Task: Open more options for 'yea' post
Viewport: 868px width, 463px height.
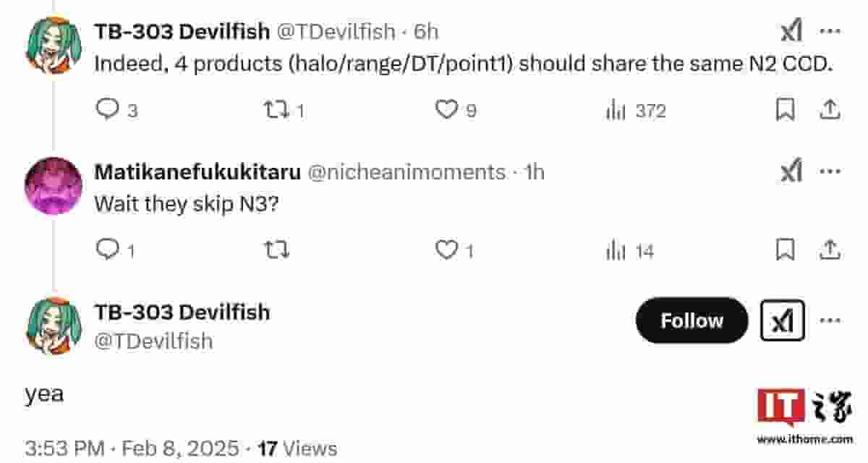Action: pyautogui.click(x=830, y=320)
